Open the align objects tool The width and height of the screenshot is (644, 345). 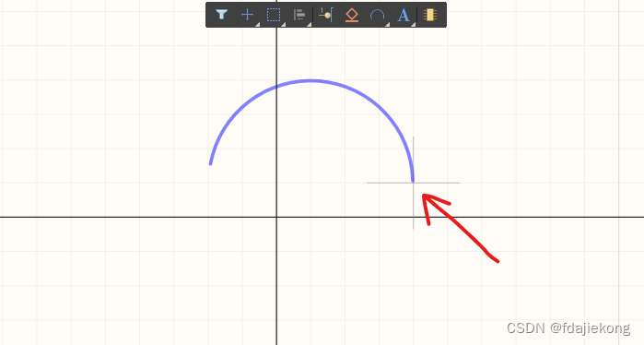coord(299,15)
